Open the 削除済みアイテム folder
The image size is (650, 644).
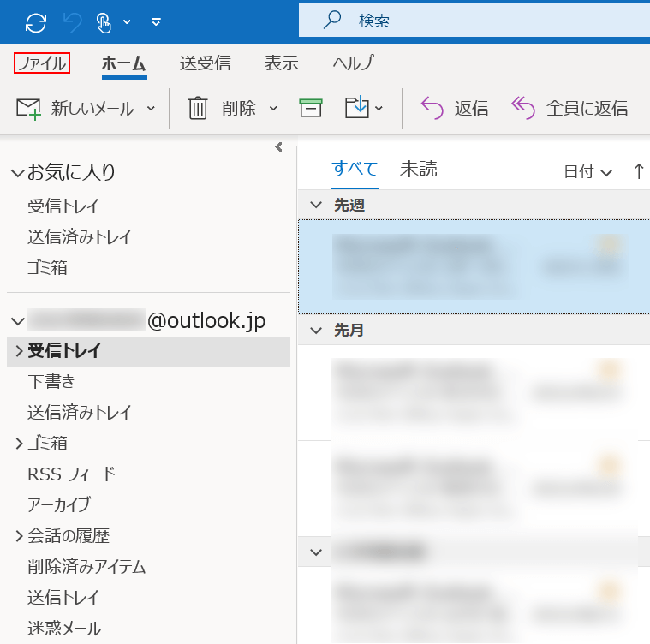click(x=86, y=567)
